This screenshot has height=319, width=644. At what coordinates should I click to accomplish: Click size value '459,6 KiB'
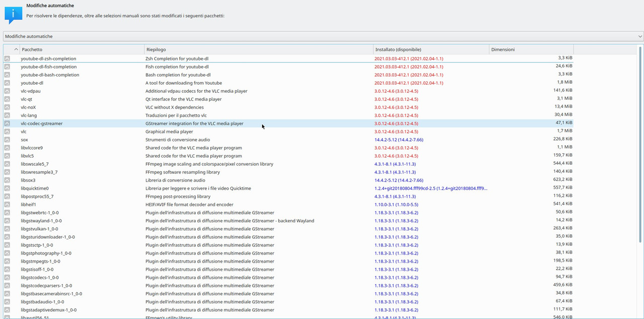(562, 285)
